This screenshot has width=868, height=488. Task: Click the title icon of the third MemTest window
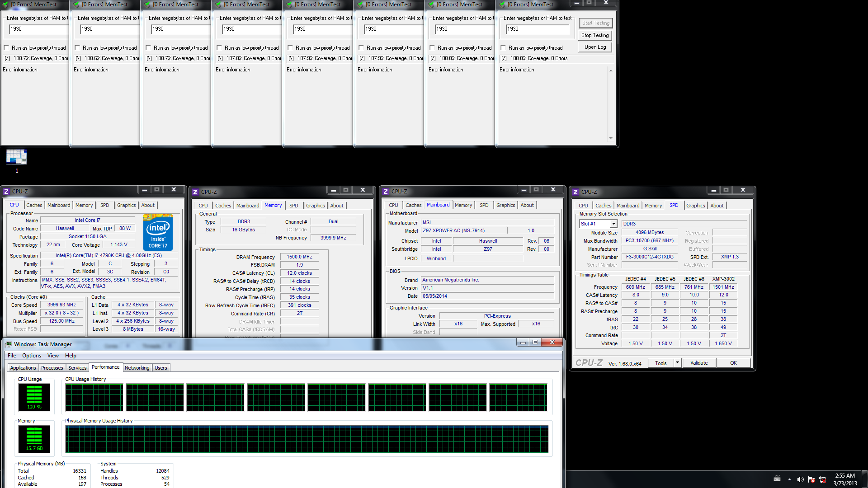tap(147, 5)
